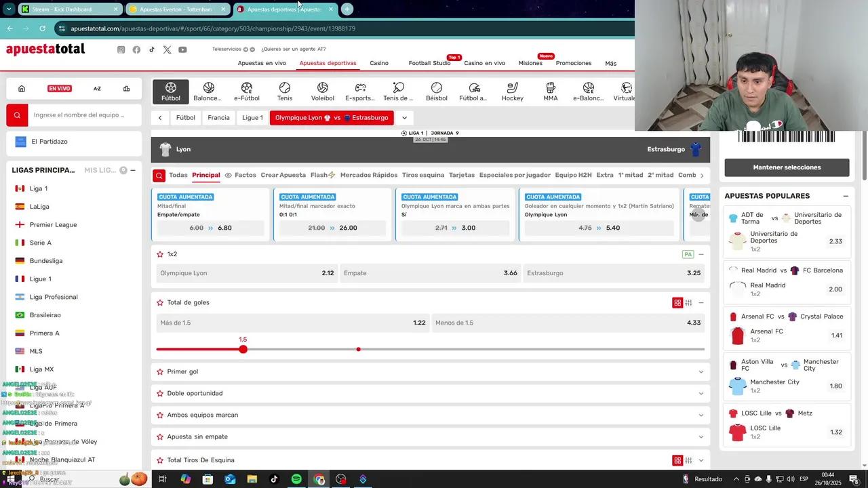Expand the Ambos equipos marcan market

701,415
